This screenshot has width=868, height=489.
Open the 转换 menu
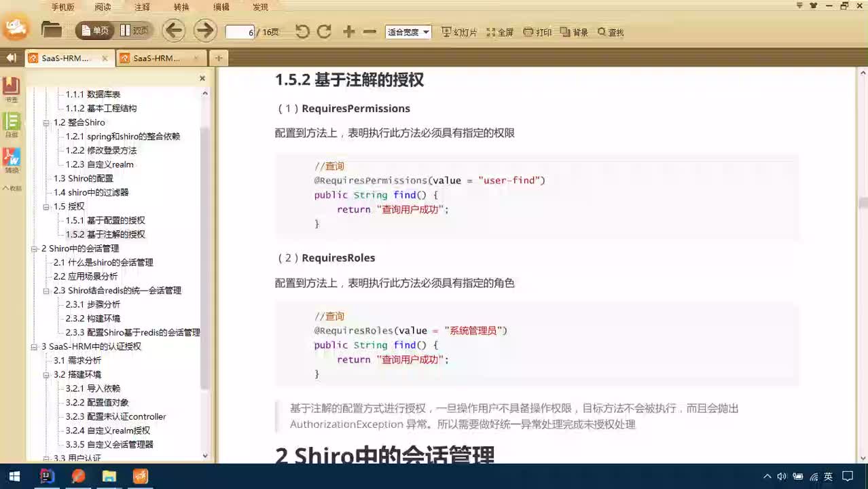181,7
